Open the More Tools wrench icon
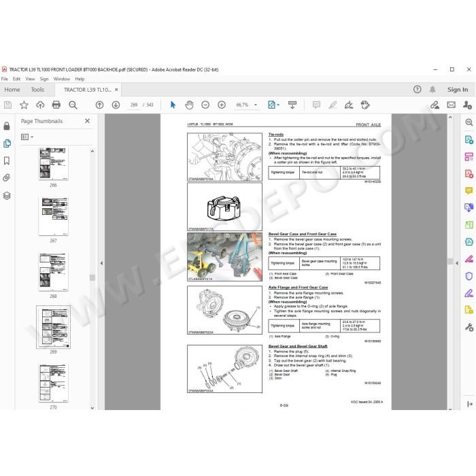476x476 pixels. click(469, 327)
